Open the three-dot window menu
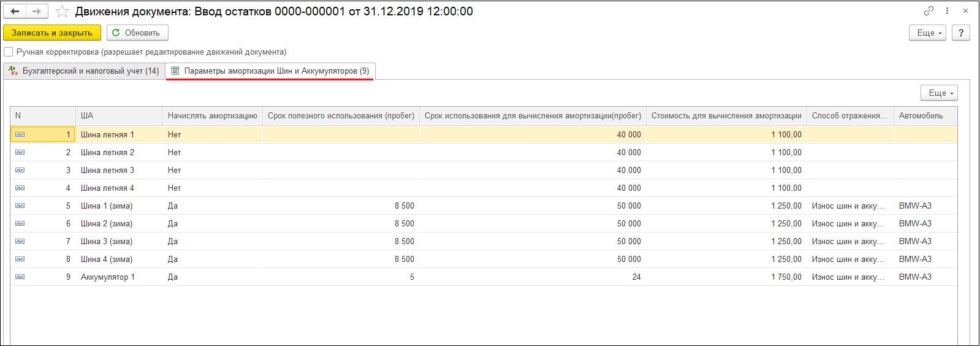Viewport: 980px width, 346px height. click(x=947, y=11)
